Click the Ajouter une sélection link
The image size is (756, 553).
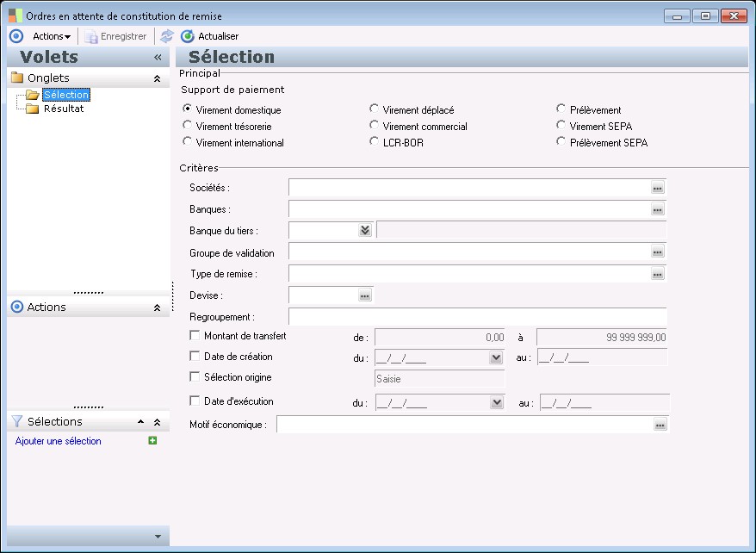coord(59,441)
